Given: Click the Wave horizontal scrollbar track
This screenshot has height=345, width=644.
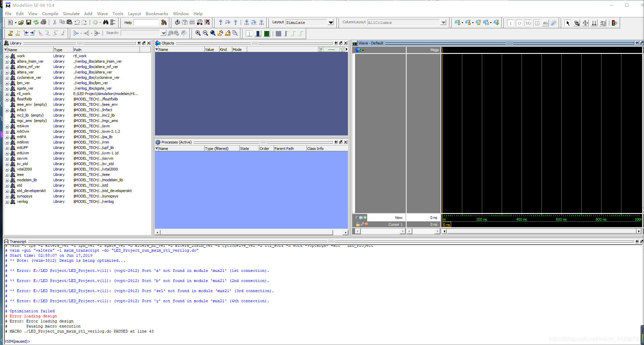Looking at the screenshot, I should click(541, 231).
